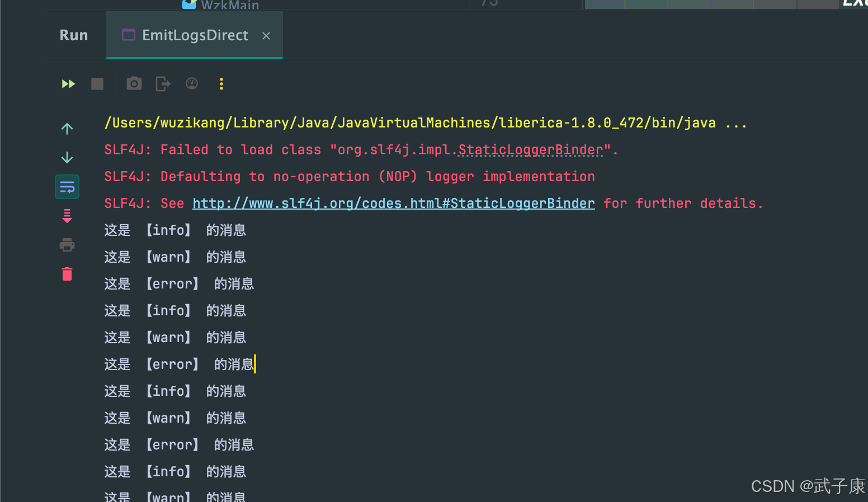This screenshot has height=502, width=868.
Task: Navigate up the stack trace
Action: 67,129
